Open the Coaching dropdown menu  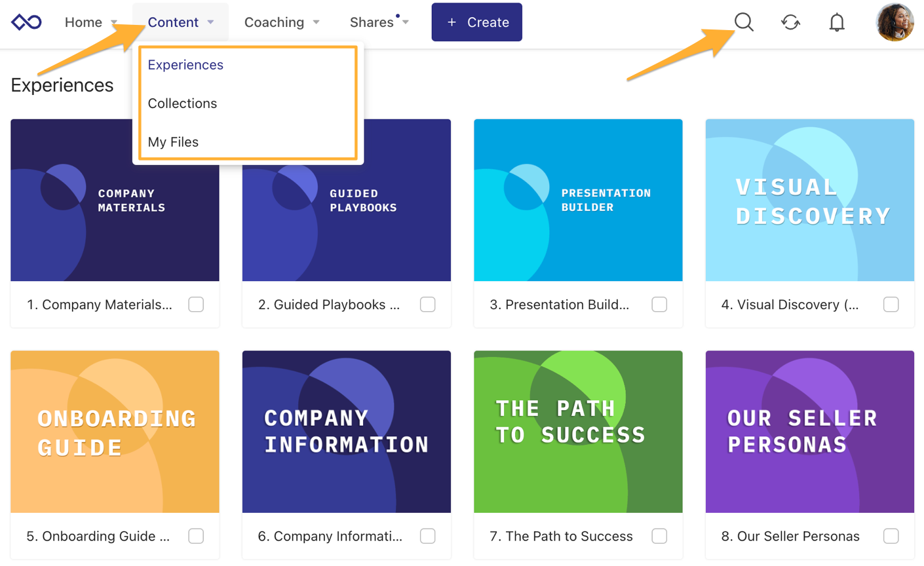282,22
